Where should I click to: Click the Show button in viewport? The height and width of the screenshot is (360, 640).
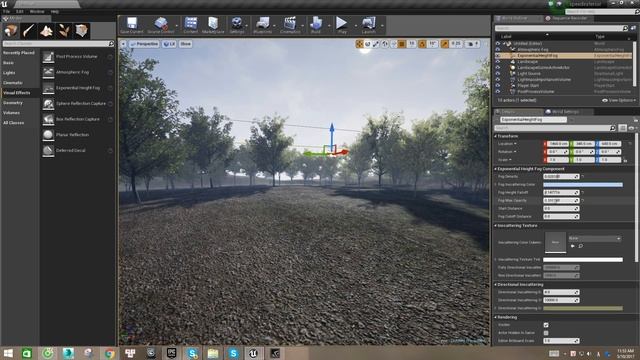(185, 44)
